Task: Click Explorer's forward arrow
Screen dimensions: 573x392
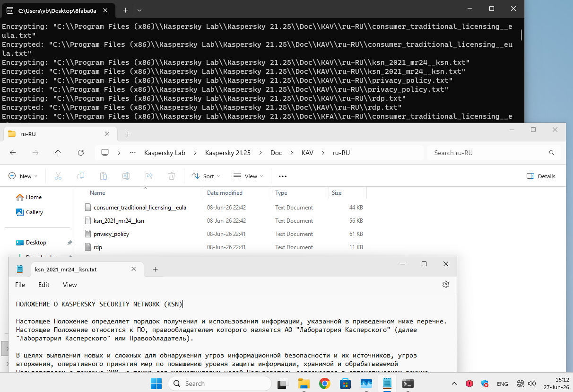Action: [x=35, y=153]
